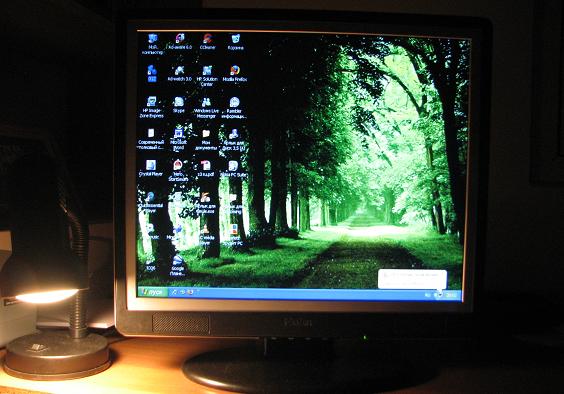564x394 pixels.
Task: Open the Google Планета Земля shortcut
Action: pyautogui.click(x=178, y=266)
